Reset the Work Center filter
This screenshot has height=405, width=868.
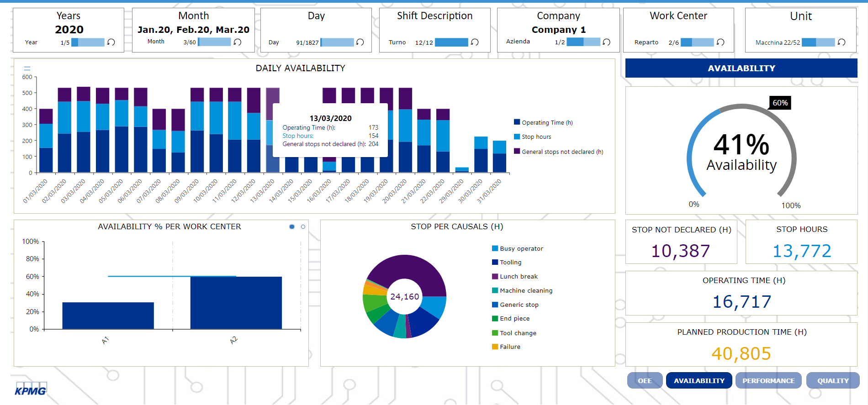click(720, 42)
